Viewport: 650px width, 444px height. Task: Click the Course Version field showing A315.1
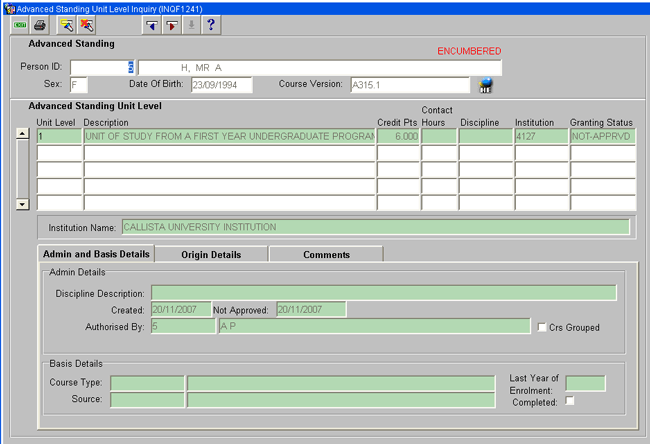coord(408,85)
